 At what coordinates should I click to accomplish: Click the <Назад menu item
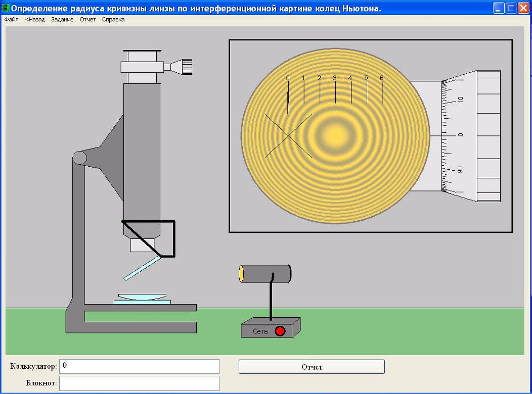pyautogui.click(x=35, y=20)
